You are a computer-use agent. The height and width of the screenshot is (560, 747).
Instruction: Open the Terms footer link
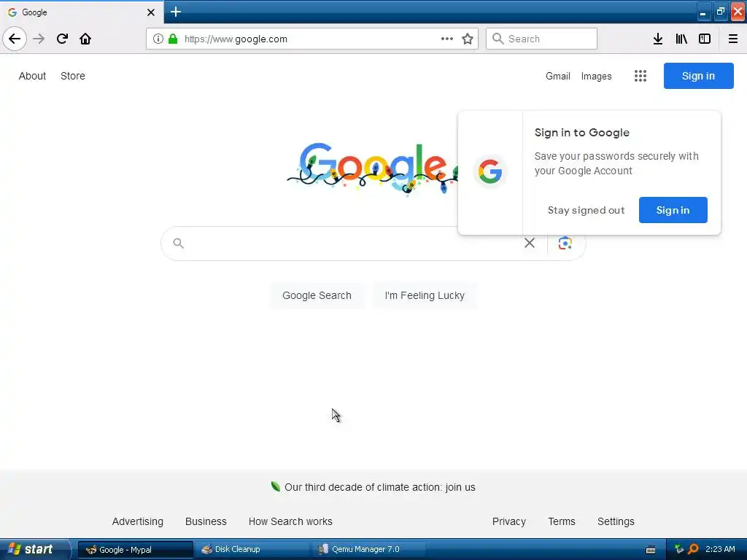[562, 521]
